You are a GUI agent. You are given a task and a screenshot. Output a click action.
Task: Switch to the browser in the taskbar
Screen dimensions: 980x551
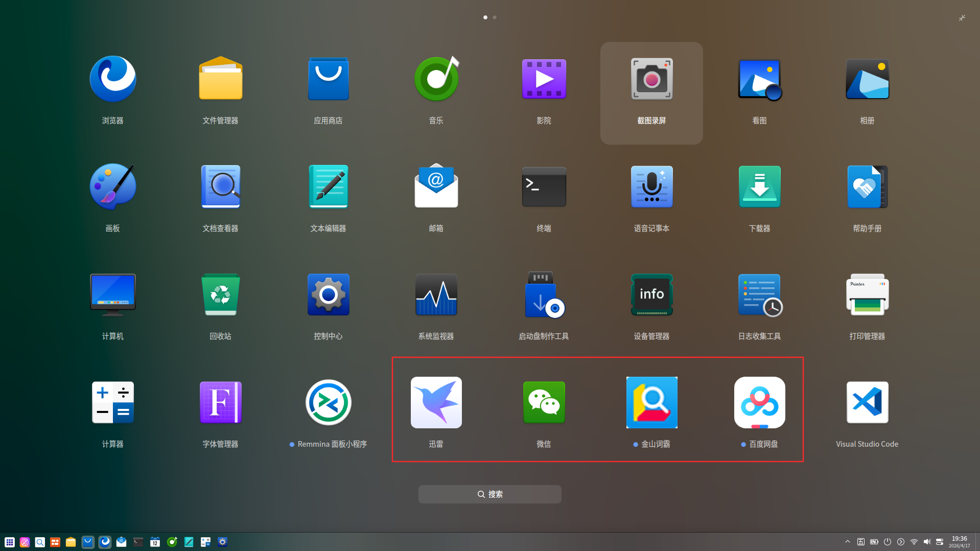pyautogui.click(x=105, y=542)
